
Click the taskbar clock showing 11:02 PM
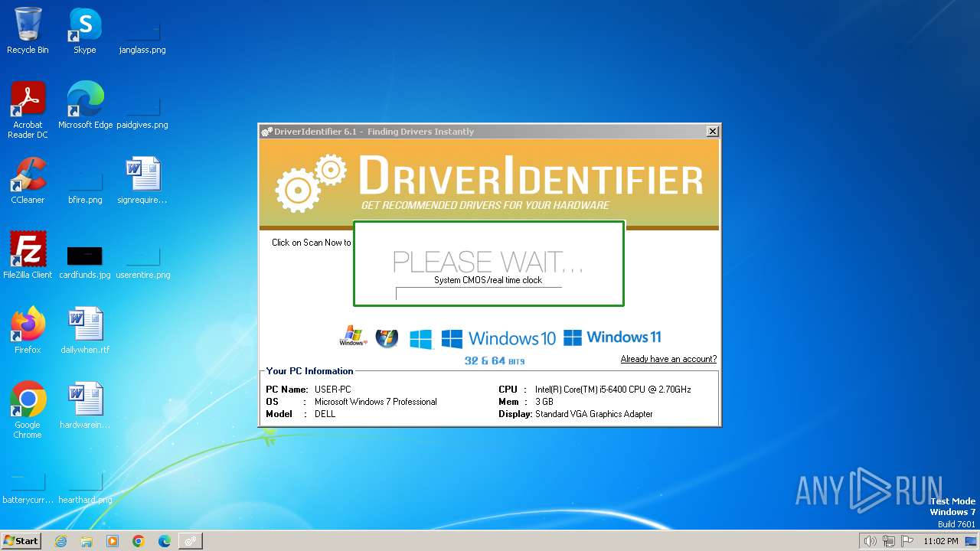pyautogui.click(x=940, y=541)
